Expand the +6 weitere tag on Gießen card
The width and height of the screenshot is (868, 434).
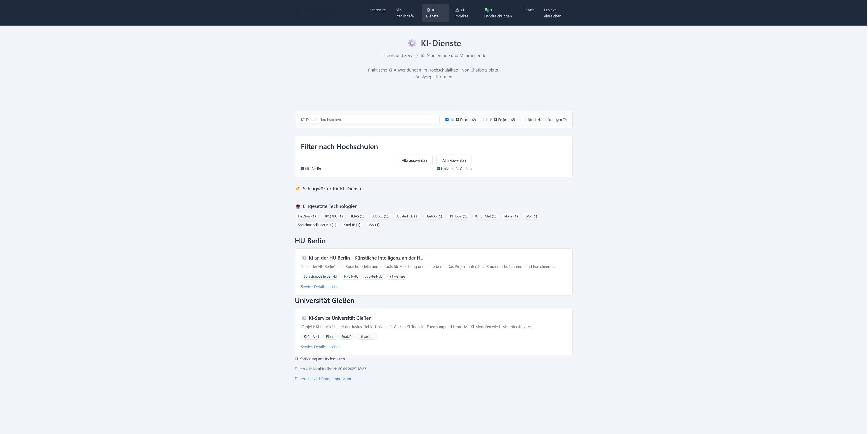(x=366, y=336)
